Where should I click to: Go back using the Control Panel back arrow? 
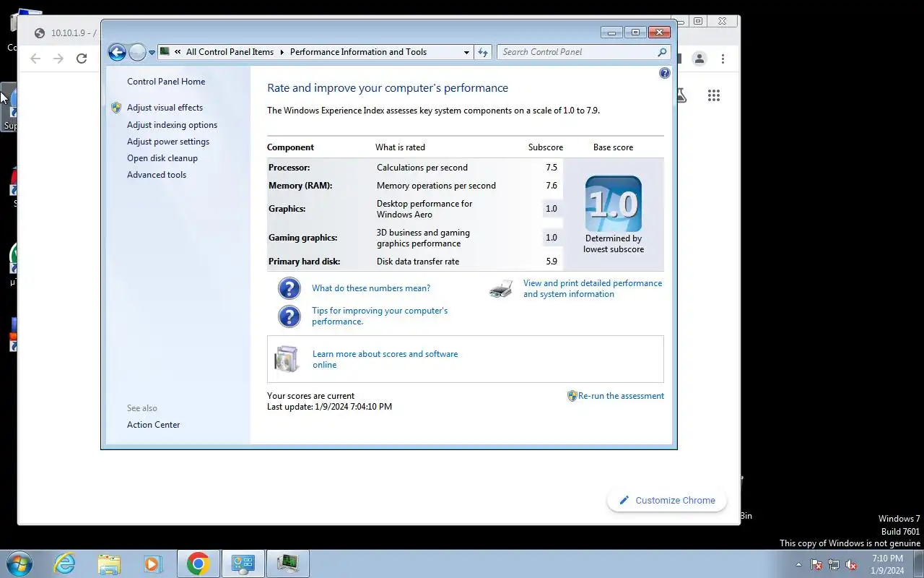(x=117, y=52)
